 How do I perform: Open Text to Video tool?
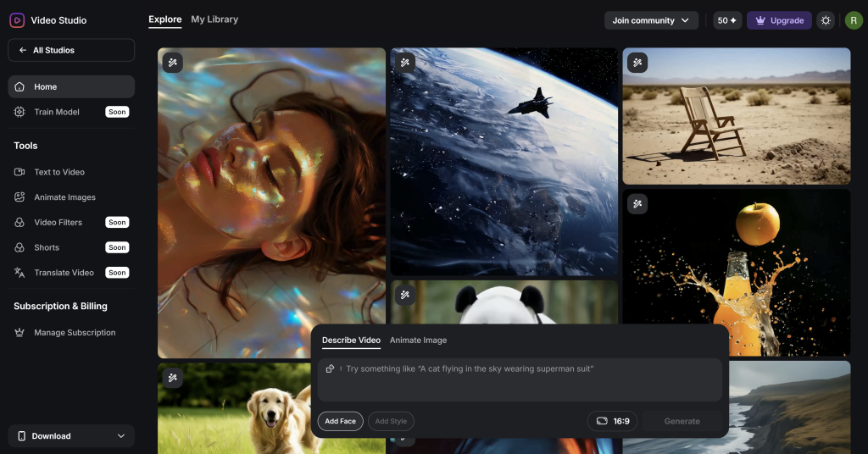click(x=59, y=172)
